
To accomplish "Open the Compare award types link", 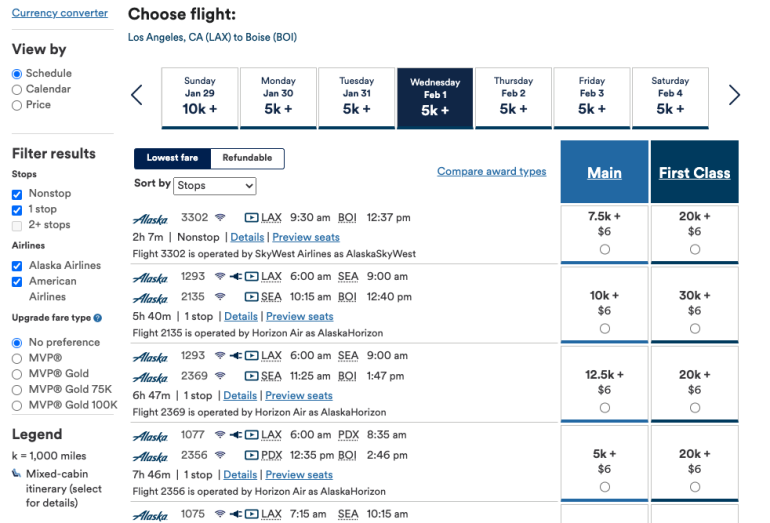I will [x=491, y=172].
